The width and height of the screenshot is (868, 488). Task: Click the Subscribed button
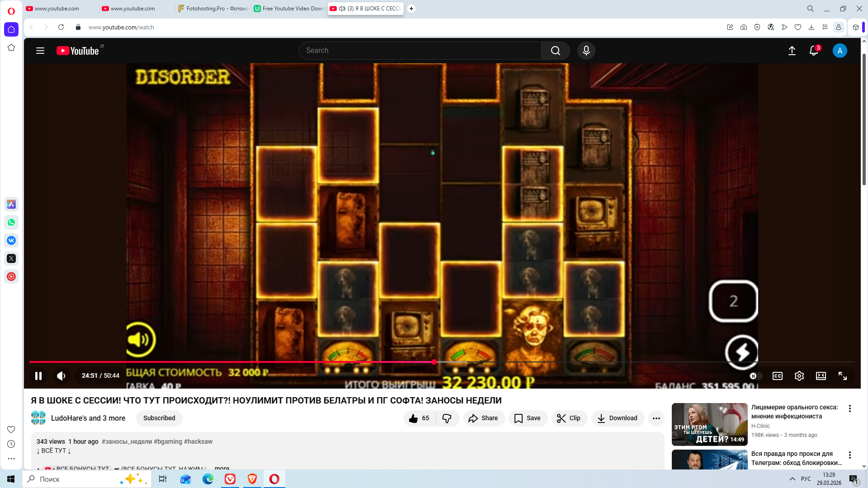pyautogui.click(x=159, y=418)
